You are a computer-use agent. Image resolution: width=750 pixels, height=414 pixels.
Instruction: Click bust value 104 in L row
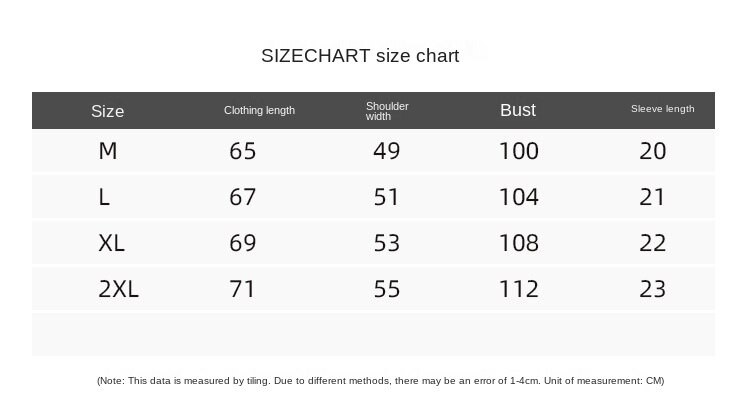click(x=518, y=197)
